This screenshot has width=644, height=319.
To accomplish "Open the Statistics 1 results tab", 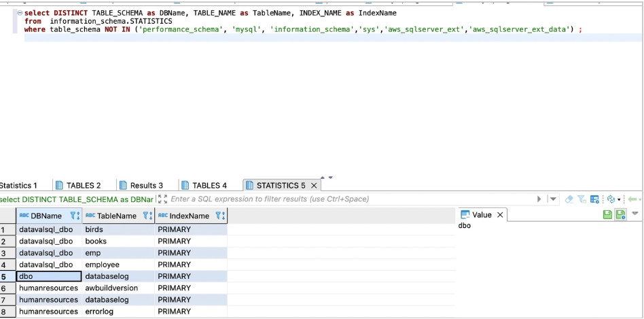I will [18, 186].
